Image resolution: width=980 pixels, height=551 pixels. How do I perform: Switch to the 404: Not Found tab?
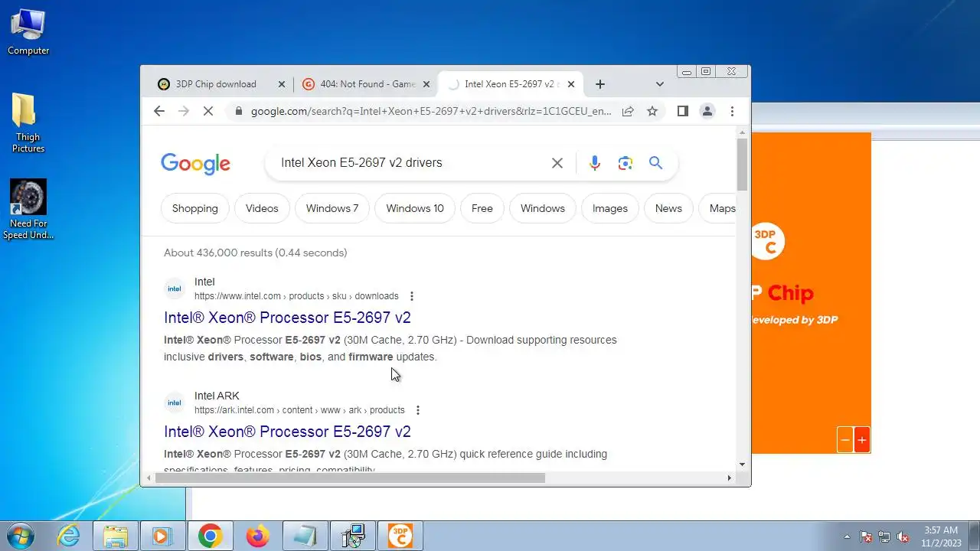coord(367,84)
